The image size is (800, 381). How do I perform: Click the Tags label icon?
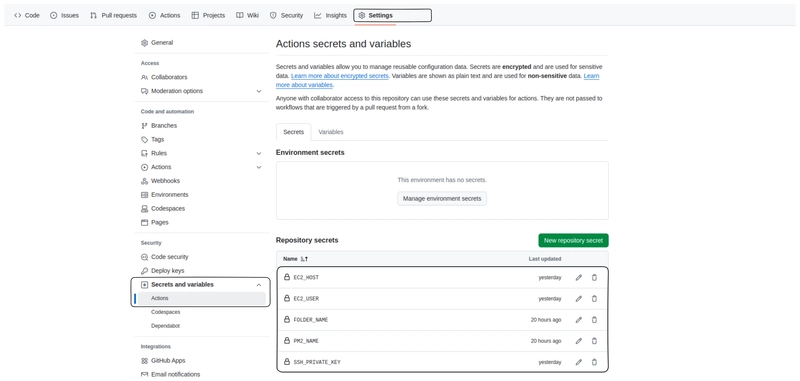point(144,139)
